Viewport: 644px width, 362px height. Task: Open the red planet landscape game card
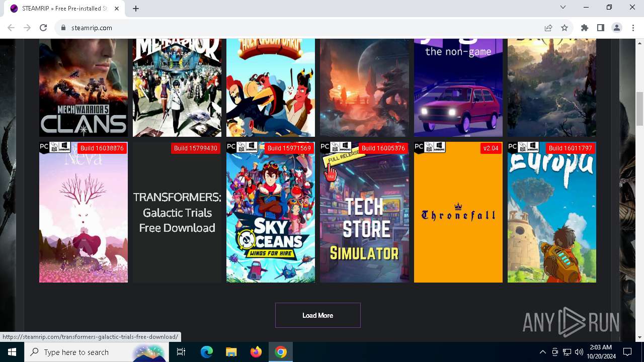pos(364,87)
